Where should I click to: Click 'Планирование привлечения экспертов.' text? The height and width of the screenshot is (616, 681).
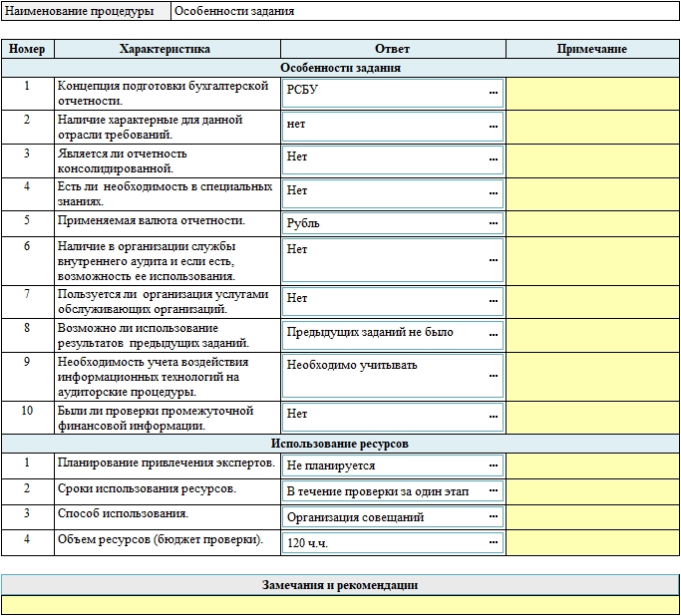167,462
